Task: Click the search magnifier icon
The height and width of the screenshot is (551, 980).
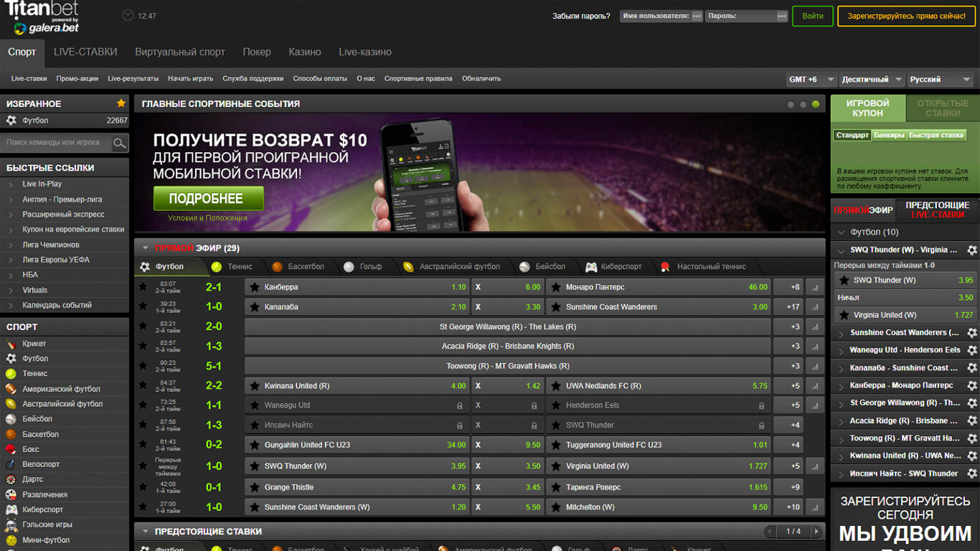Action: click(120, 143)
